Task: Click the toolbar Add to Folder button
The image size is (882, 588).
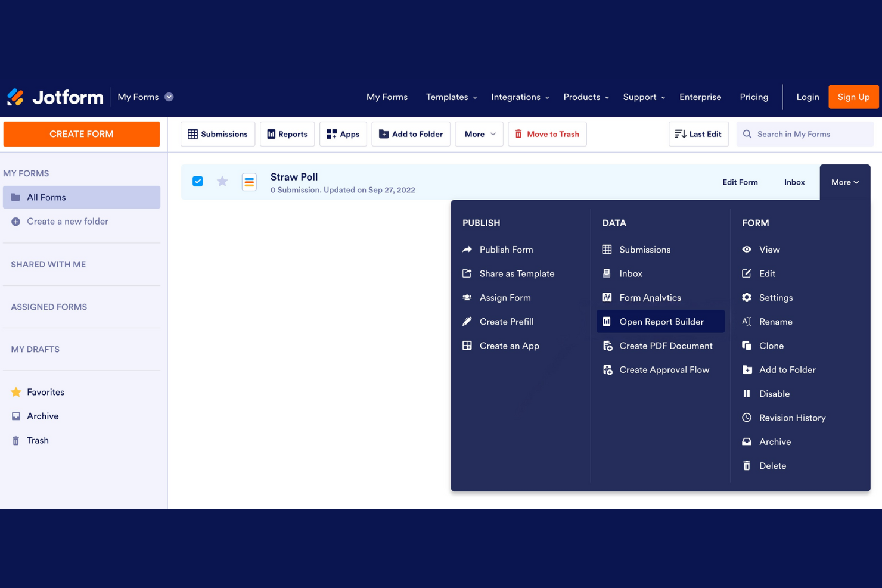Action: click(411, 134)
